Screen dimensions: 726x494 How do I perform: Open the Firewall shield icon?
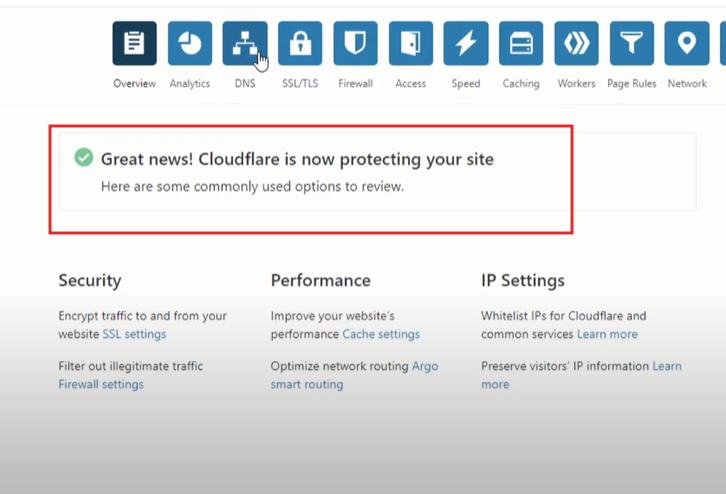point(355,44)
